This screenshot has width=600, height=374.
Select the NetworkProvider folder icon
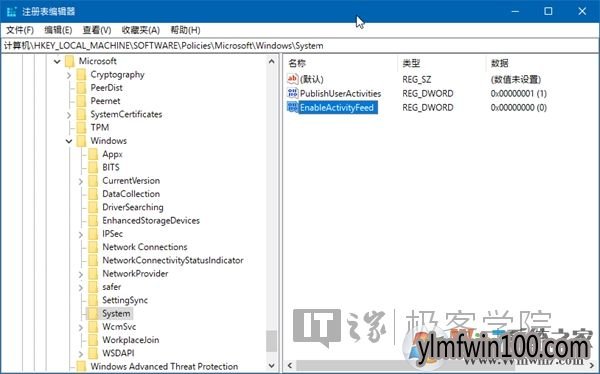pos(93,274)
